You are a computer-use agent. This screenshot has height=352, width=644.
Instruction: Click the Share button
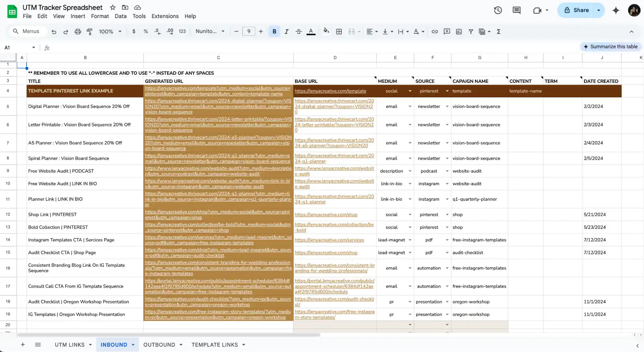[x=576, y=10]
